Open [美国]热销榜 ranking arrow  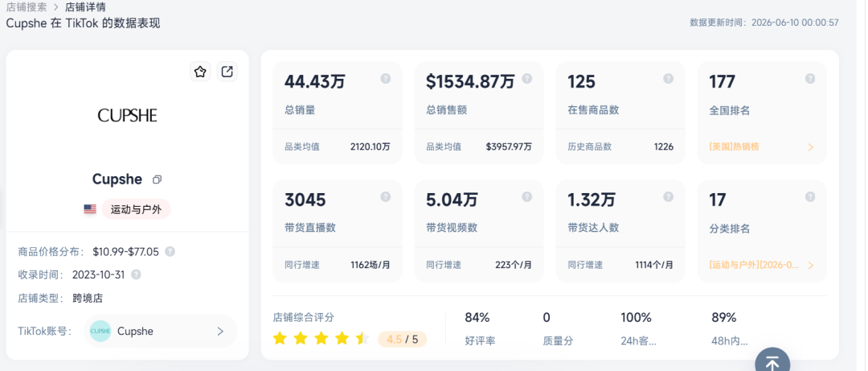click(x=810, y=147)
